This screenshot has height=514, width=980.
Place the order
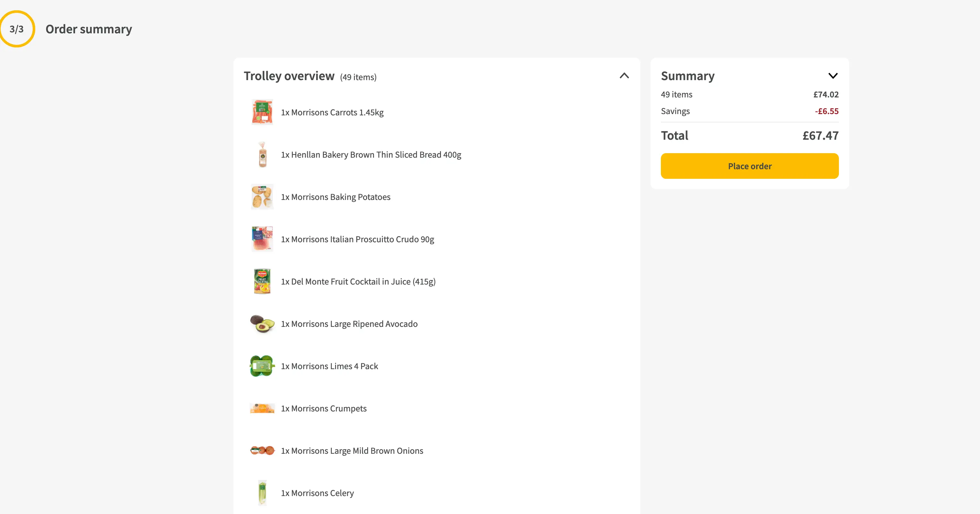point(749,166)
